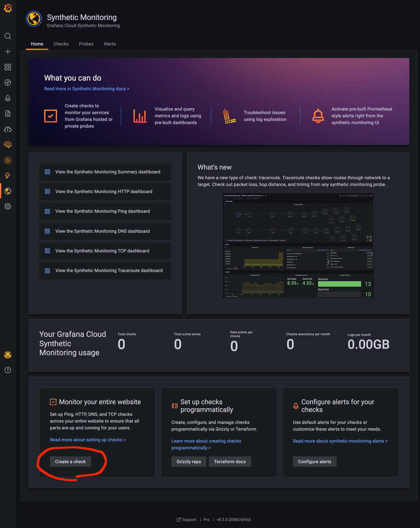Screen dimensions: 420x528
Task: Switch to the Alerts tab
Action: coord(110,44)
